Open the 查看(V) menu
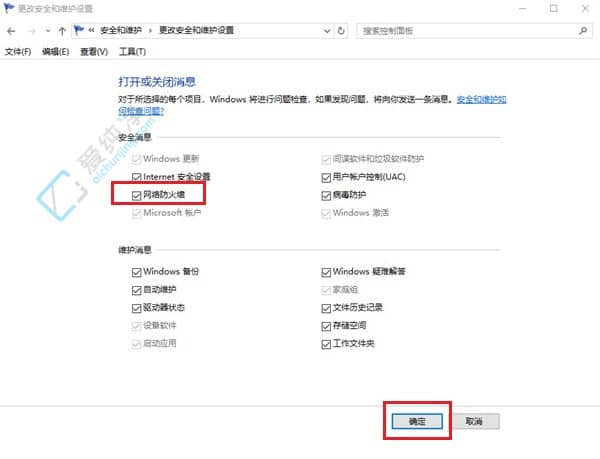This screenshot has width=600, height=459. point(94,52)
